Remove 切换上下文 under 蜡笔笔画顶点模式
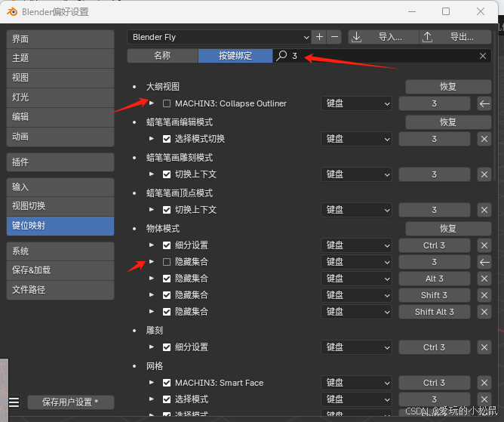The height and width of the screenshot is (422, 504). click(484, 210)
